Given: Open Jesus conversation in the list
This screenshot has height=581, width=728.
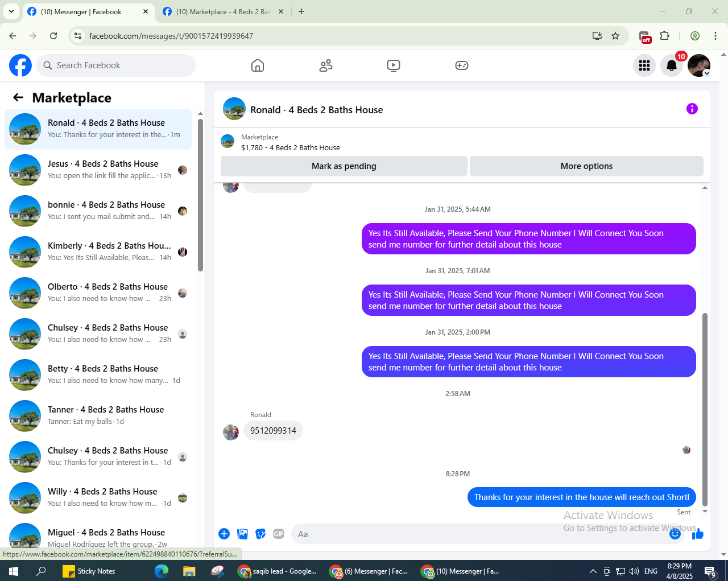Looking at the screenshot, I should pos(98,170).
